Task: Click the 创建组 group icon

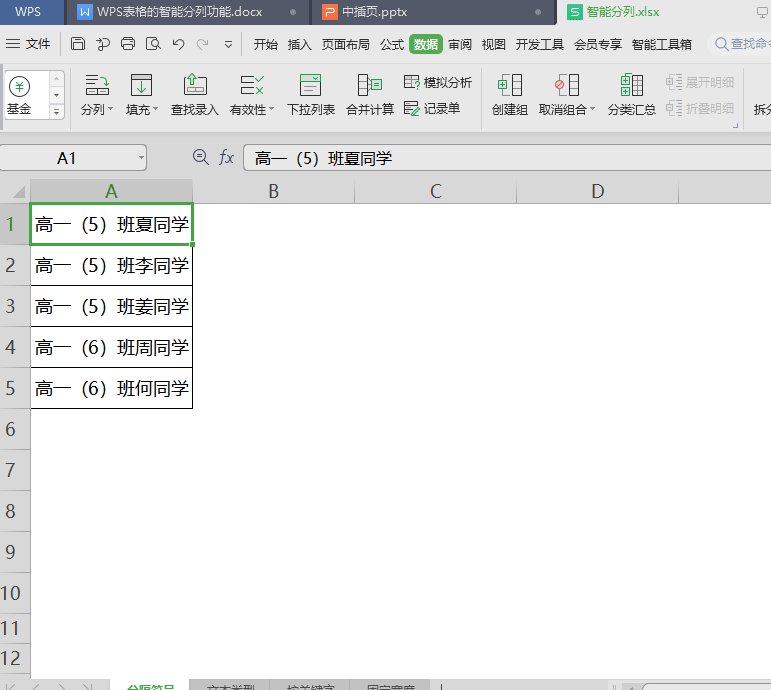Action: point(509,85)
